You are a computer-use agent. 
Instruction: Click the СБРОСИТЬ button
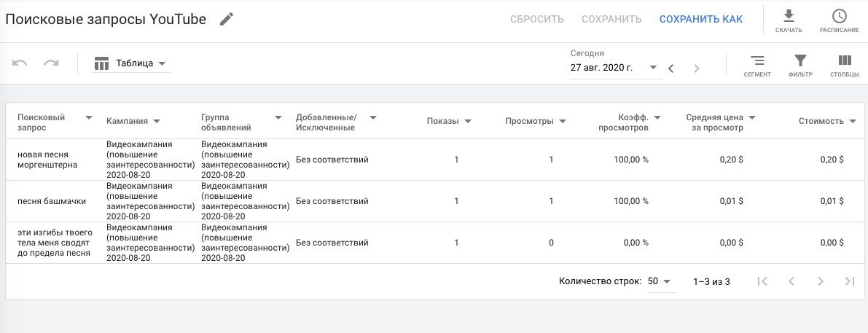[537, 20]
